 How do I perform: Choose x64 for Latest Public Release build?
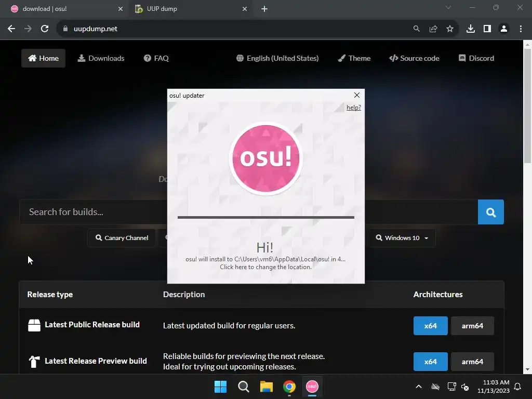coord(431,326)
